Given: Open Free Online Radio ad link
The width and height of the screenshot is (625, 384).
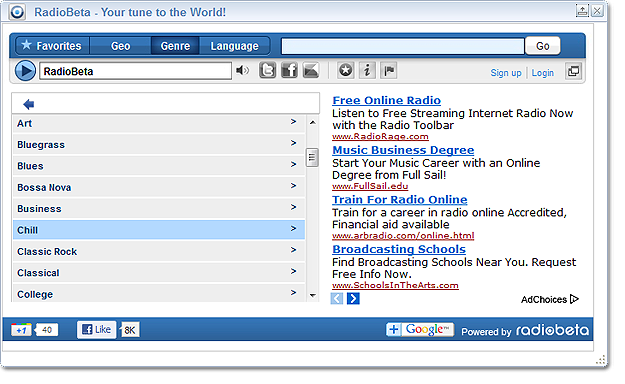Looking at the screenshot, I should pyautogui.click(x=387, y=100).
